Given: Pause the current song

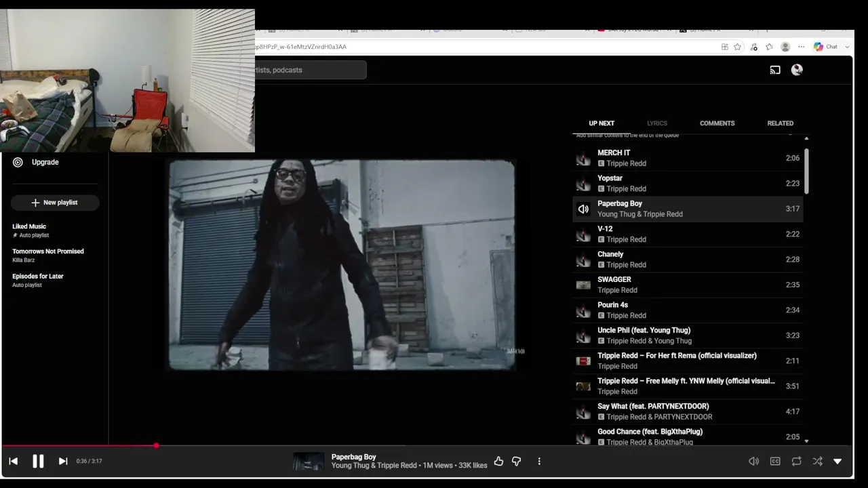Looking at the screenshot, I should (38, 462).
